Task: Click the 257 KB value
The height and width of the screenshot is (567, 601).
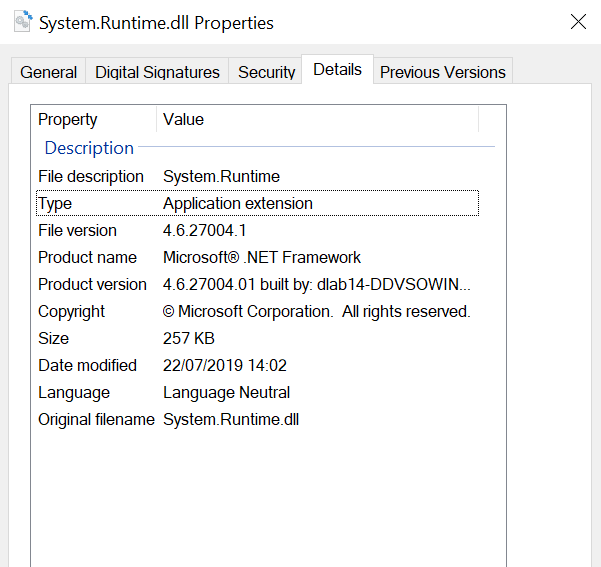Action: pos(189,338)
